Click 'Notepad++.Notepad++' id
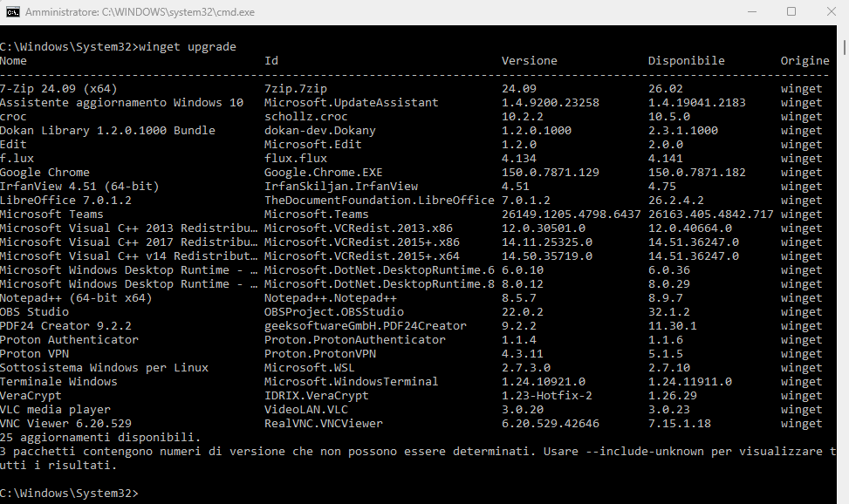 point(331,298)
